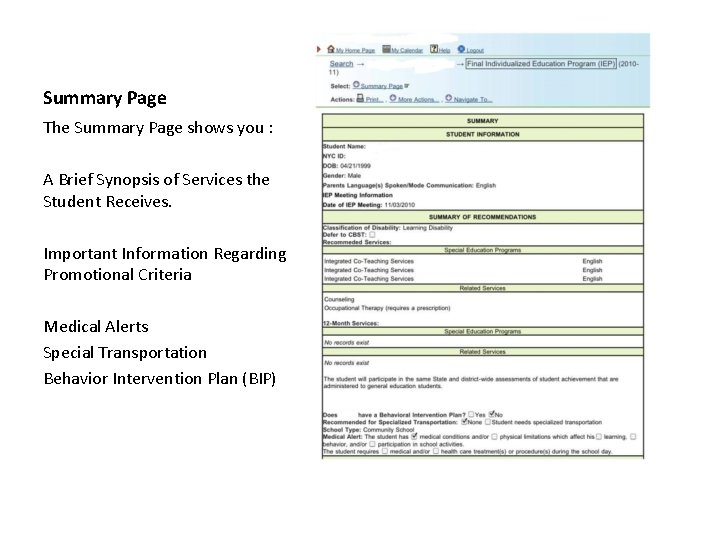Check the health care treatment(s) checkbox
This screenshot has height=540, width=720.
click(436, 451)
